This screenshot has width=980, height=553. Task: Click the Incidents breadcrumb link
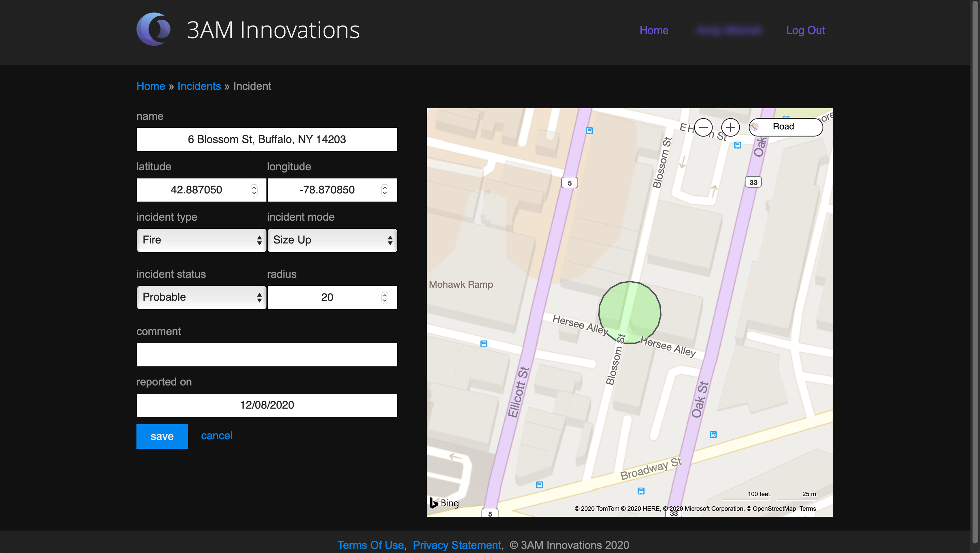click(199, 86)
